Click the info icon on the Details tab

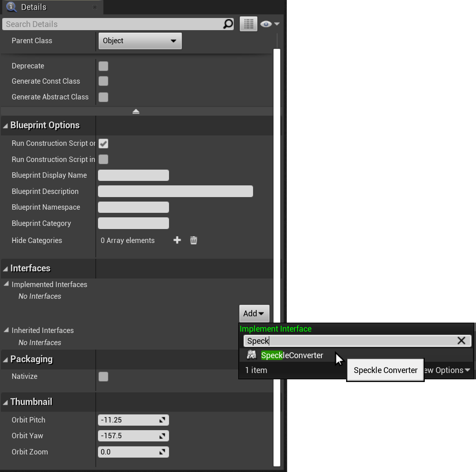pos(11,7)
